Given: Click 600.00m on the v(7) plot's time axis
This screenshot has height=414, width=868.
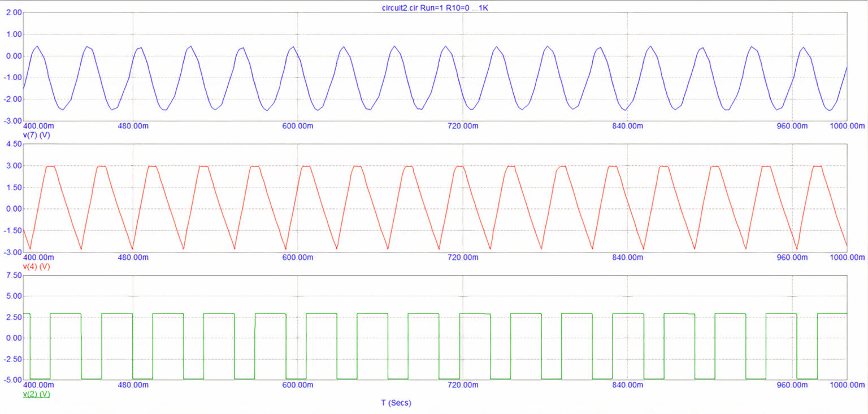Looking at the screenshot, I should point(298,126).
